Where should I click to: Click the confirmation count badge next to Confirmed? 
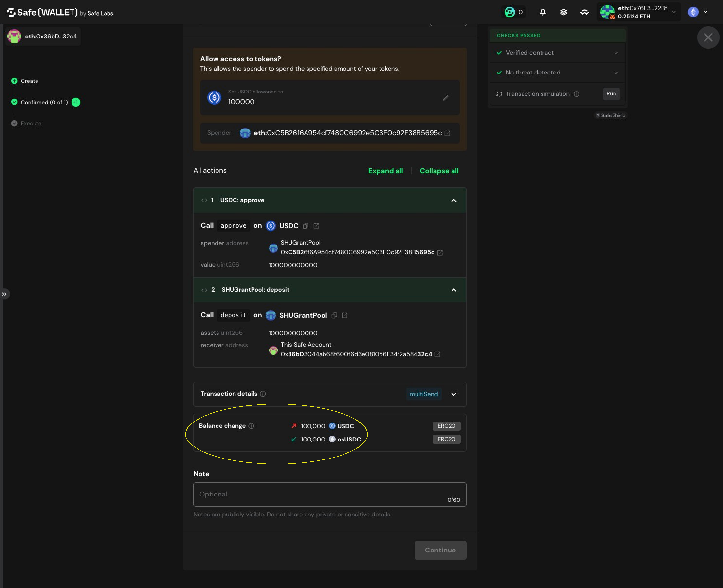pyautogui.click(x=76, y=102)
